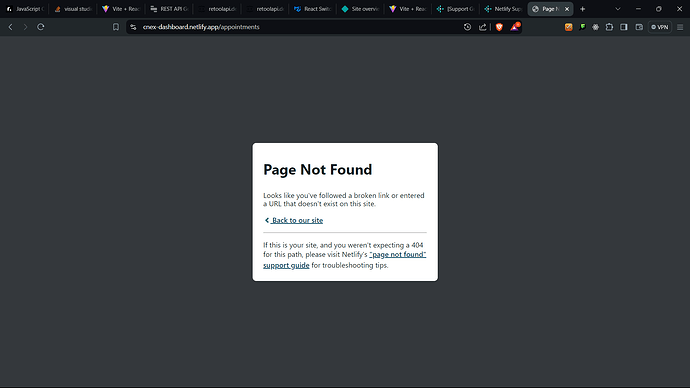Image resolution: width=690 pixels, height=388 pixels.
Task: Open the extensions puzzle icon
Action: [609, 27]
